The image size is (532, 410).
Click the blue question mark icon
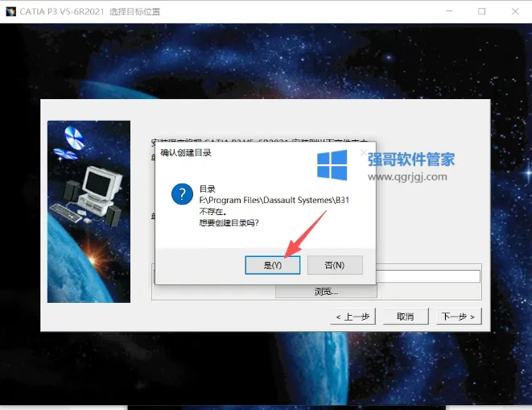coord(182,194)
